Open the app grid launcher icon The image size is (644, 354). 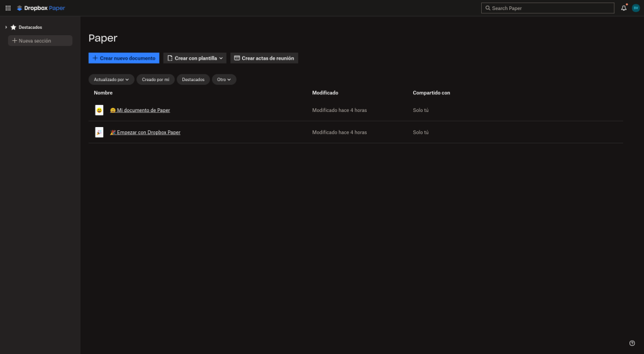tap(8, 8)
